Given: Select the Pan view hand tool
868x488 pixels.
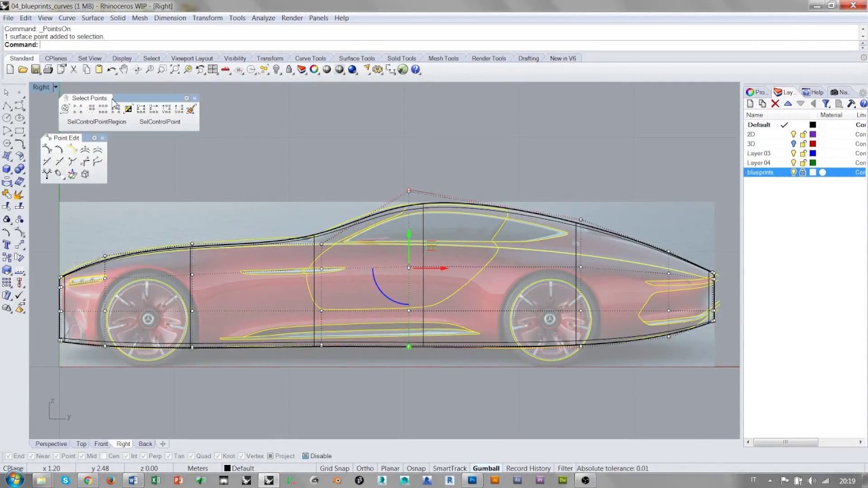Looking at the screenshot, I should (123, 70).
